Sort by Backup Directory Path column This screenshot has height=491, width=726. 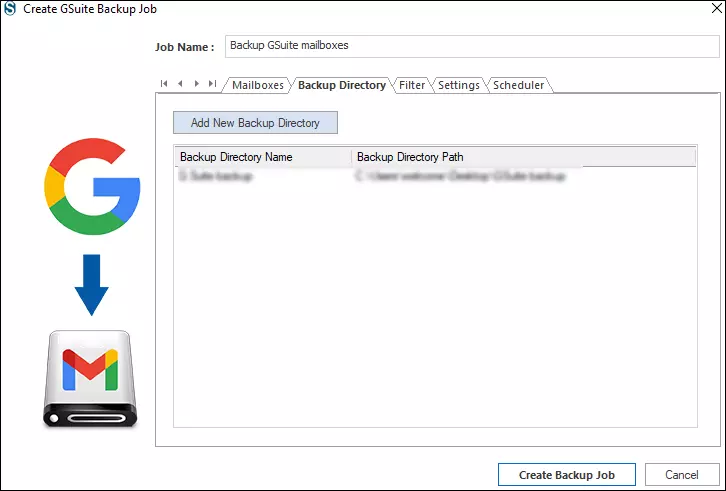tap(523, 157)
